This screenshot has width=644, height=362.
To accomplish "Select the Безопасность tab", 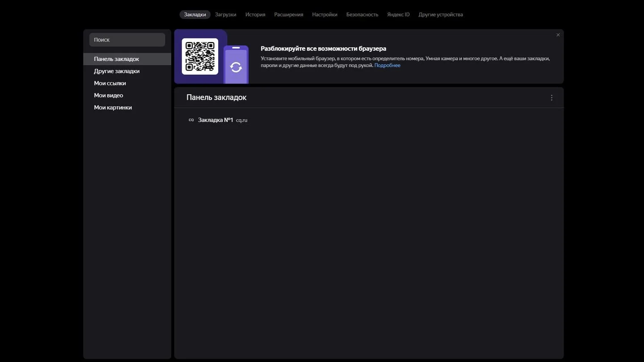I will (x=362, y=14).
